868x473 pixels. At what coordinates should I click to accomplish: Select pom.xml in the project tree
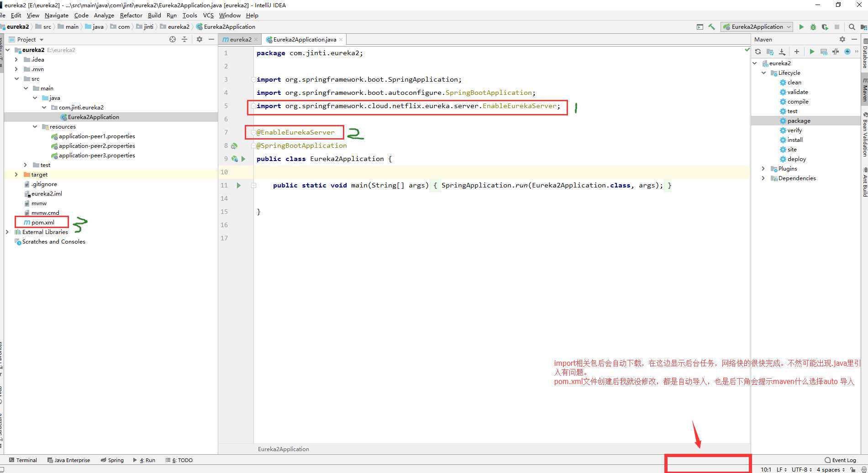pyautogui.click(x=43, y=222)
